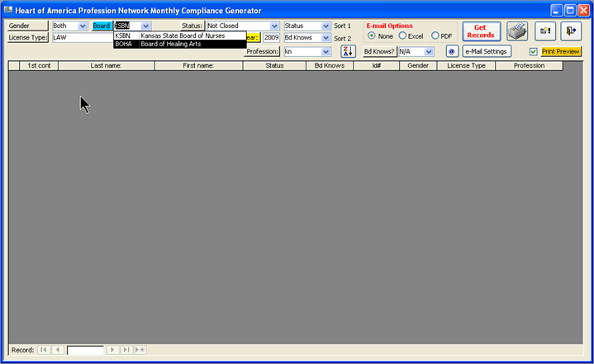This screenshot has width=594, height=364.
Task: Click the year field showing 2009
Action: pyautogui.click(x=271, y=37)
